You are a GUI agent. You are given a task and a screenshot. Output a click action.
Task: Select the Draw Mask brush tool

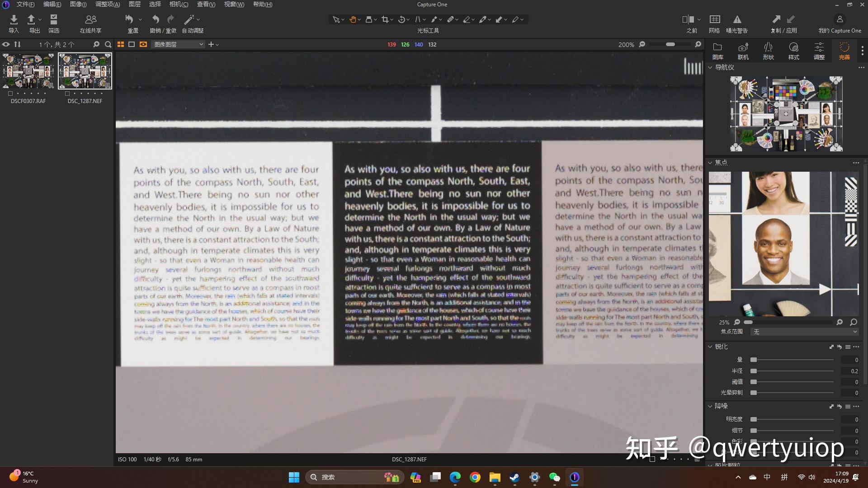tap(434, 19)
